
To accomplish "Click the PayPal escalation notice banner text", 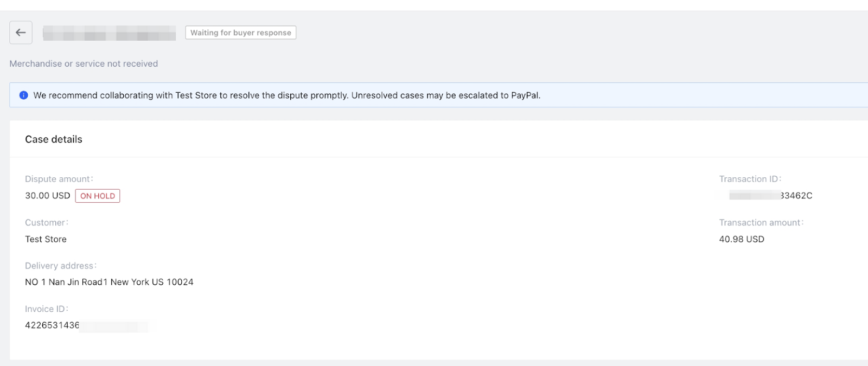I will [x=286, y=95].
